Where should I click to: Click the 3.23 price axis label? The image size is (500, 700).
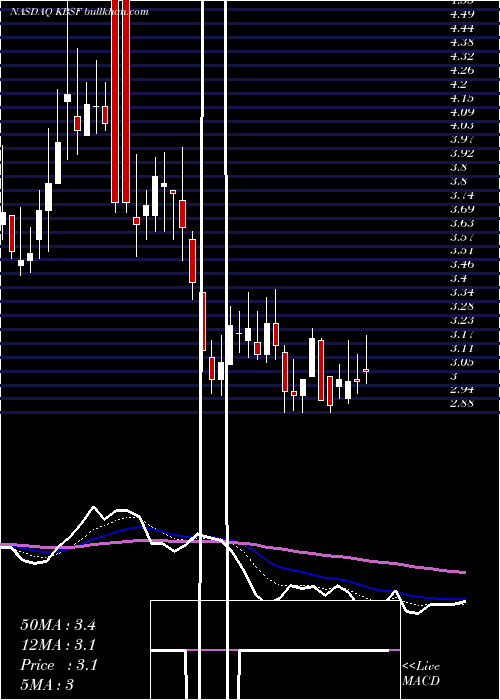point(462,320)
